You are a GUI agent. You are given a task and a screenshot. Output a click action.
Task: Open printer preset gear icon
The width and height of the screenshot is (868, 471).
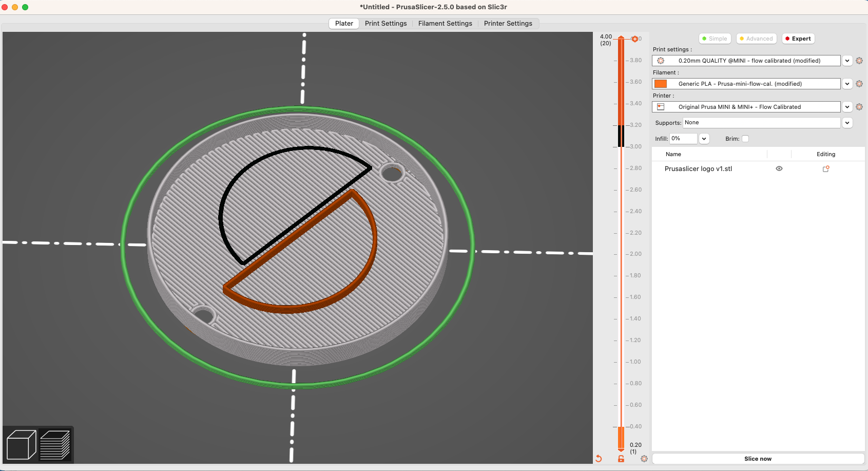[859, 107]
